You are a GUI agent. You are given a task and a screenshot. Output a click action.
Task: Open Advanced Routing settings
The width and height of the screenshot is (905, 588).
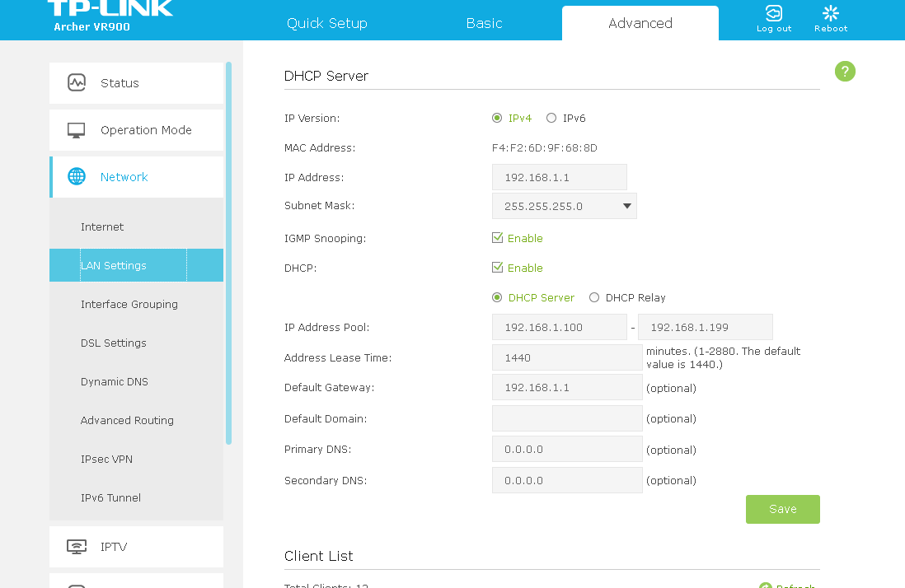127,420
